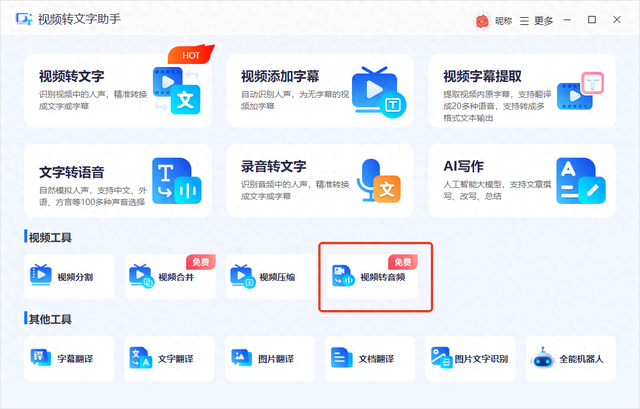The height and width of the screenshot is (409, 640).
Task: Select the 视频合并 label
Action: point(176,277)
